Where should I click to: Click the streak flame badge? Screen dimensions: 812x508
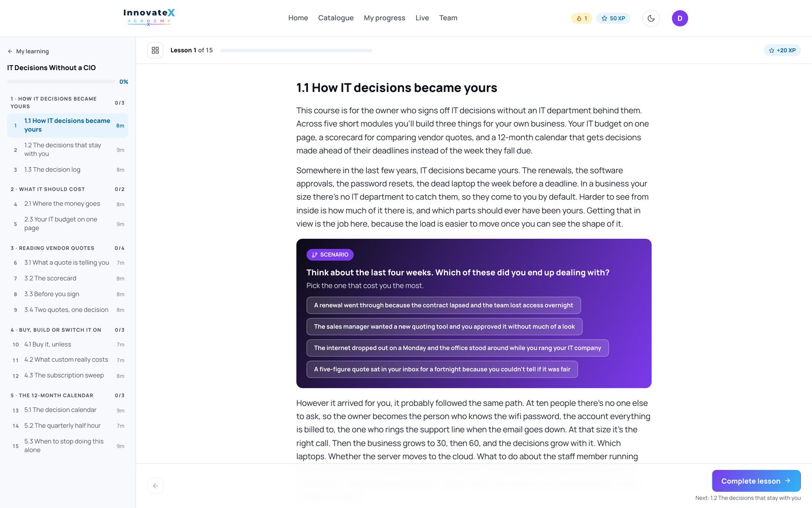tap(582, 18)
